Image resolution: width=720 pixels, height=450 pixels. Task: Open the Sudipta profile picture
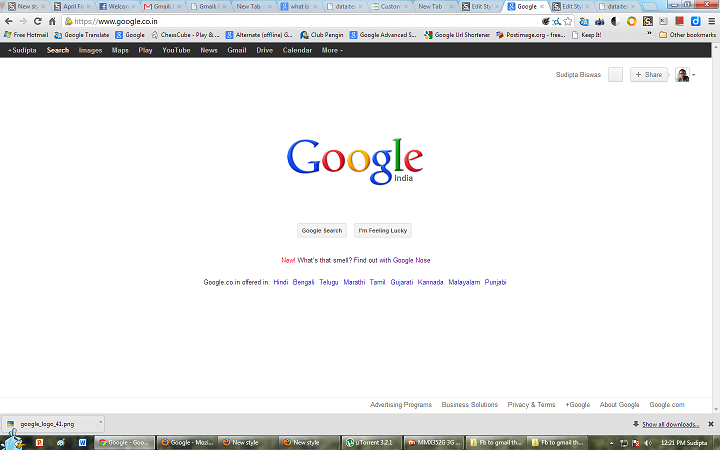[682, 74]
